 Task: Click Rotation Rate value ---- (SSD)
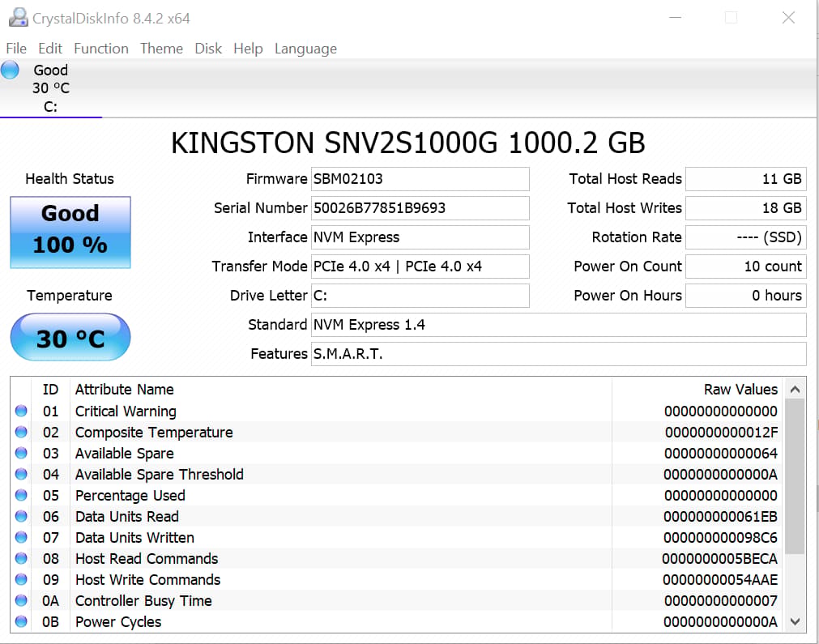(x=746, y=237)
